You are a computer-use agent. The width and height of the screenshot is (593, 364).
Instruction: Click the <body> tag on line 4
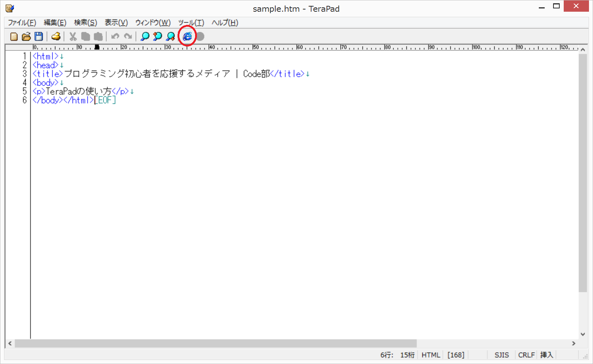point(45,83)
